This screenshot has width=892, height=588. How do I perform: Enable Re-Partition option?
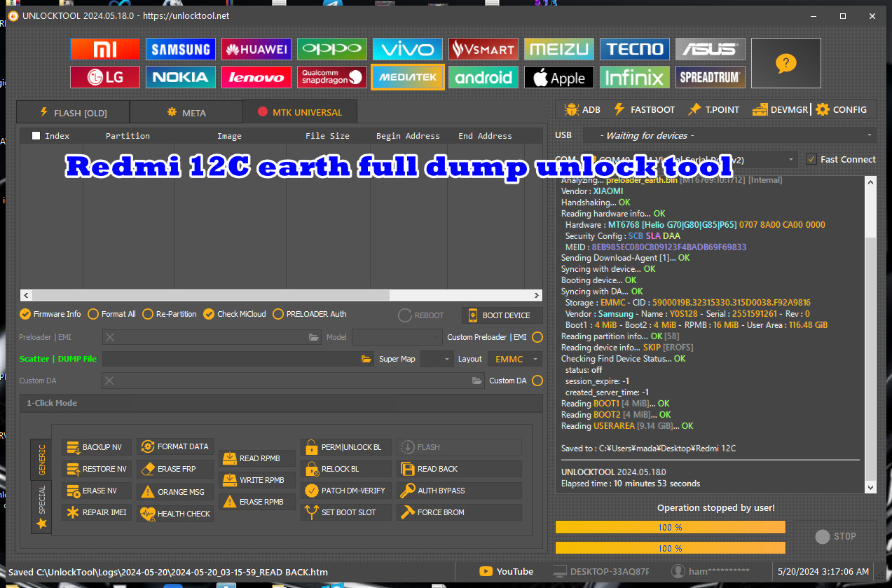tap(170, 314)
